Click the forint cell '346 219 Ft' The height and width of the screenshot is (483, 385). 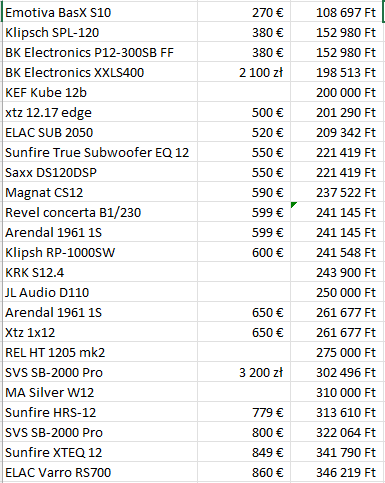pyautogui.click(x=337, y=472)
